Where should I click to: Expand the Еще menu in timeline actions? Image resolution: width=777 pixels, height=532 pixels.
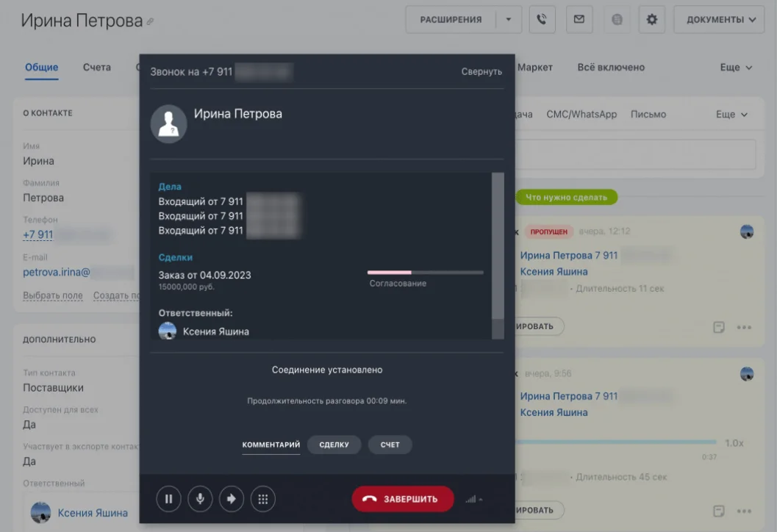click(731, 115)
